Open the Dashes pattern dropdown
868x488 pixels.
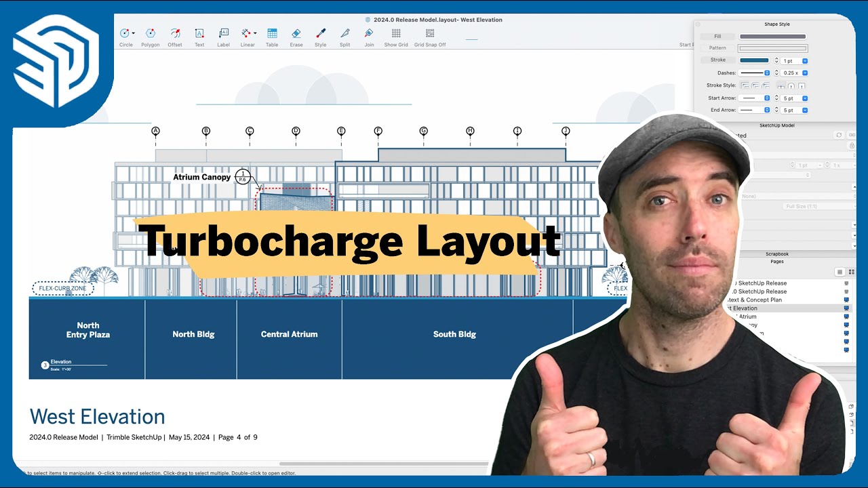click(x=767, y=73)
